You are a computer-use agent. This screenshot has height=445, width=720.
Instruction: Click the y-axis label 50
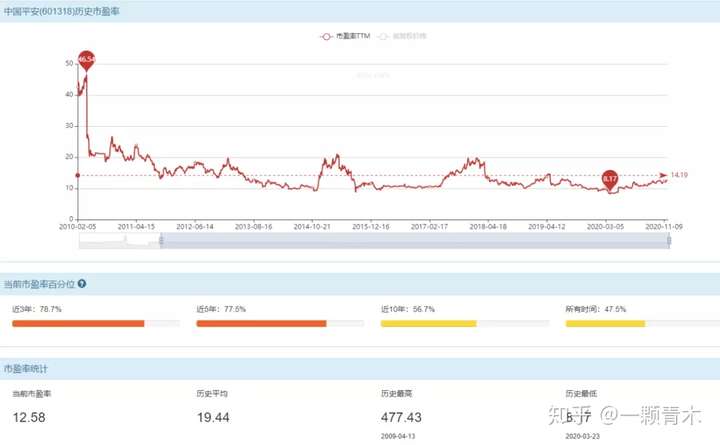click(x=69, y=63)
